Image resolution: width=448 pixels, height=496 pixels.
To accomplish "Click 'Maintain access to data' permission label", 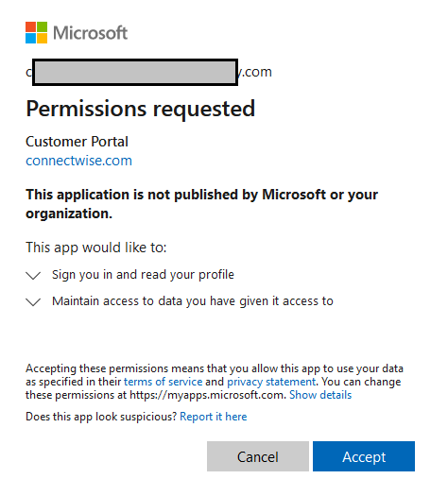I will (x=193, y=301).
